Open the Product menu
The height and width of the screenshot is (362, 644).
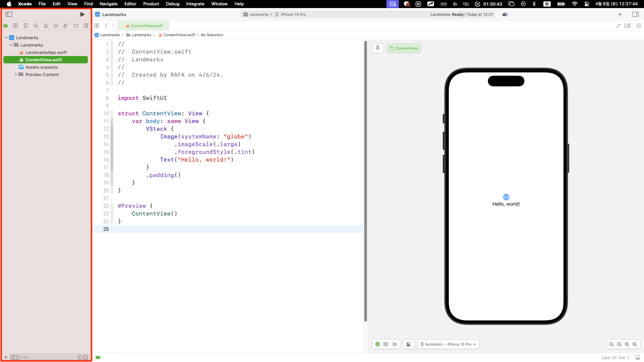pos(151,4)
